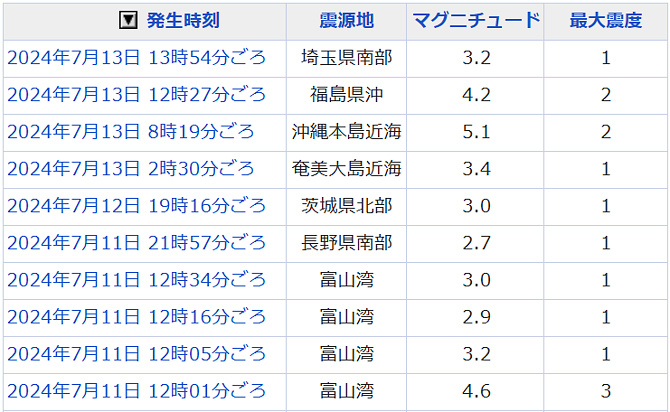Image resolution: width=670 pixels, height=412 pixels.
Task: Click magnitude 2.9 in the 12時16分 row
Action: click(x=476, y=317)
